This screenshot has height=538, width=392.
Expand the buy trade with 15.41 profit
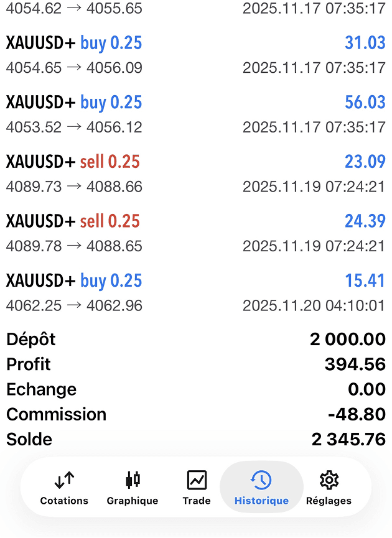[196, 293]
